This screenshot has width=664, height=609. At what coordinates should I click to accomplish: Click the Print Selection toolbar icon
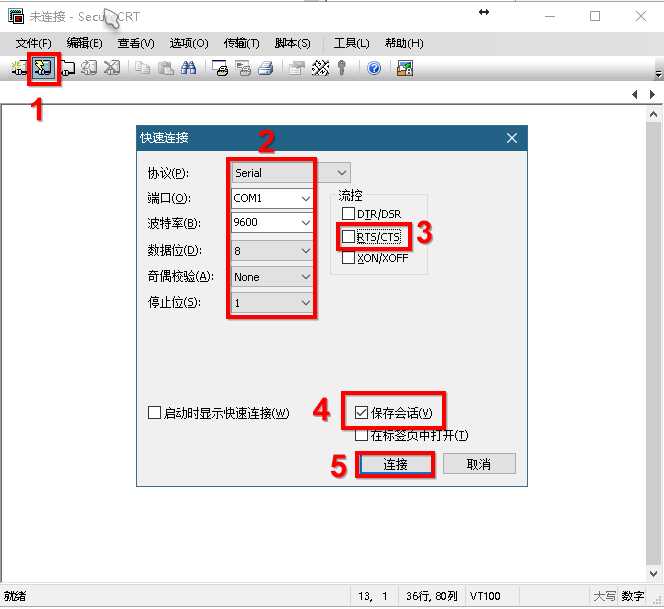point(243,68)
